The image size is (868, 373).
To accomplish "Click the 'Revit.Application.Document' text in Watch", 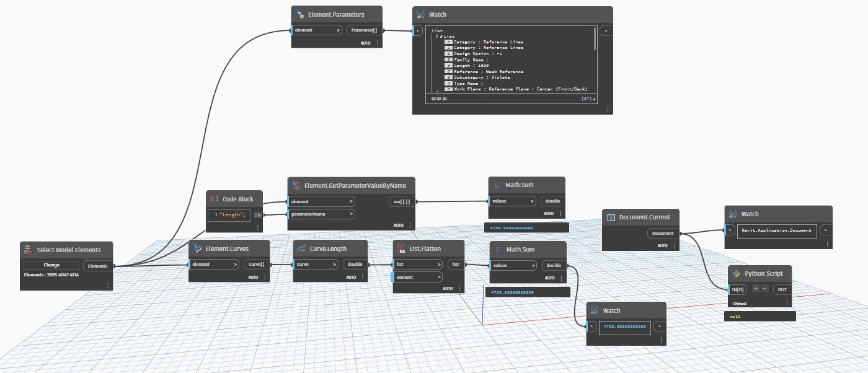I will click(x=777, y=230).
